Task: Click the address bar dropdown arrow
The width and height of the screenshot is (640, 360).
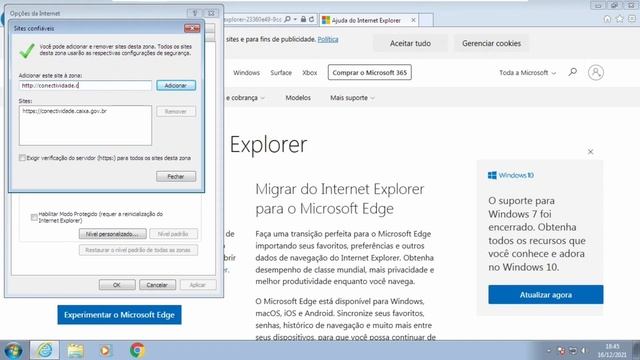Action: 295,20
